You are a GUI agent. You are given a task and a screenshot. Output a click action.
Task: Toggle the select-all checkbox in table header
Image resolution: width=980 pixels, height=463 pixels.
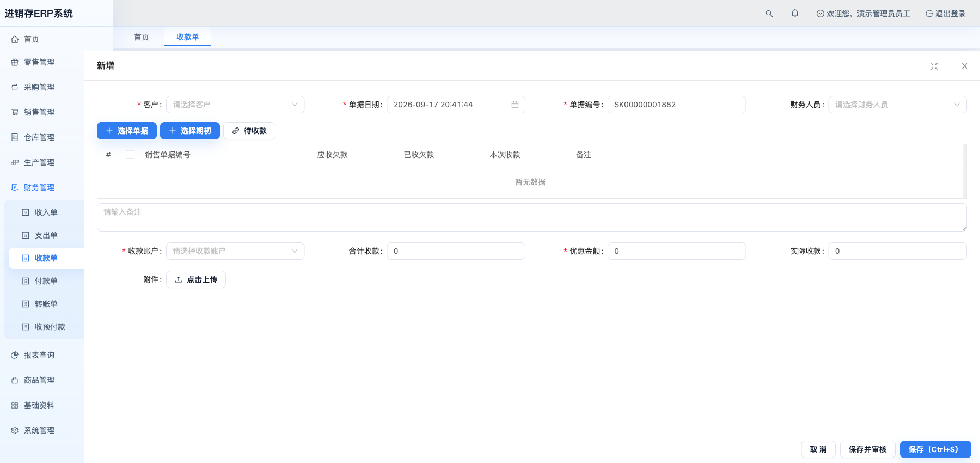click(130, 155)
